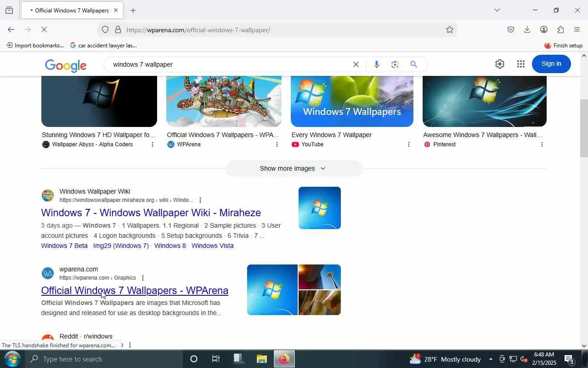Image resolution: width=588 pixels, height=368 pixels.
Task: Click Miraheze result wallpaper thumbnail
Action: coord(320,208)
